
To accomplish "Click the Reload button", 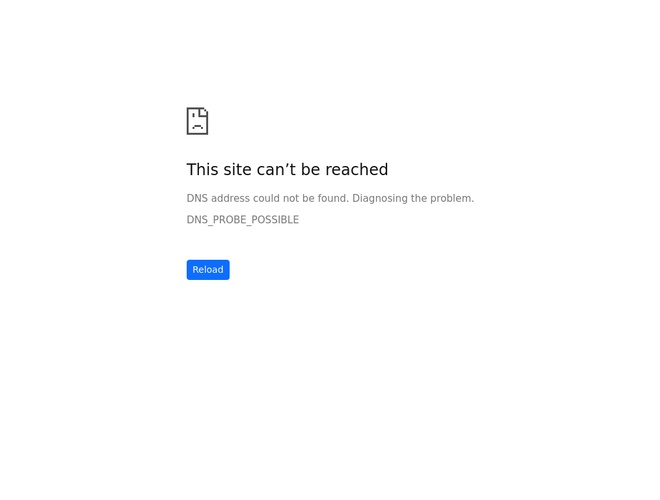I will [x=208, y=270].
